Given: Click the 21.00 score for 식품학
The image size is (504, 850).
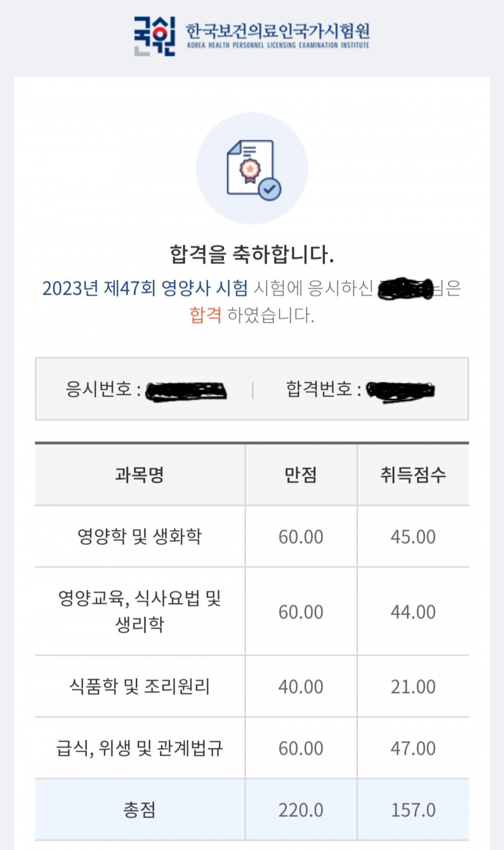Looking at the screenshot, I should (x=413, y=686).
